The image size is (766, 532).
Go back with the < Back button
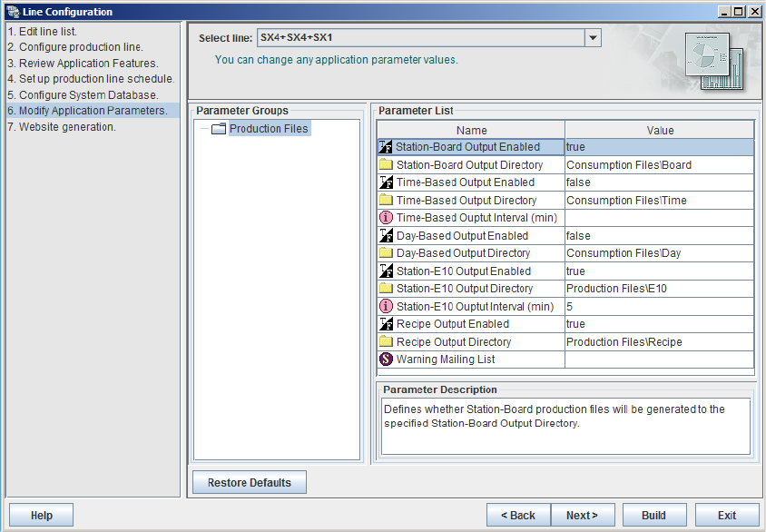pyautogui.click(x=518, y=515)
